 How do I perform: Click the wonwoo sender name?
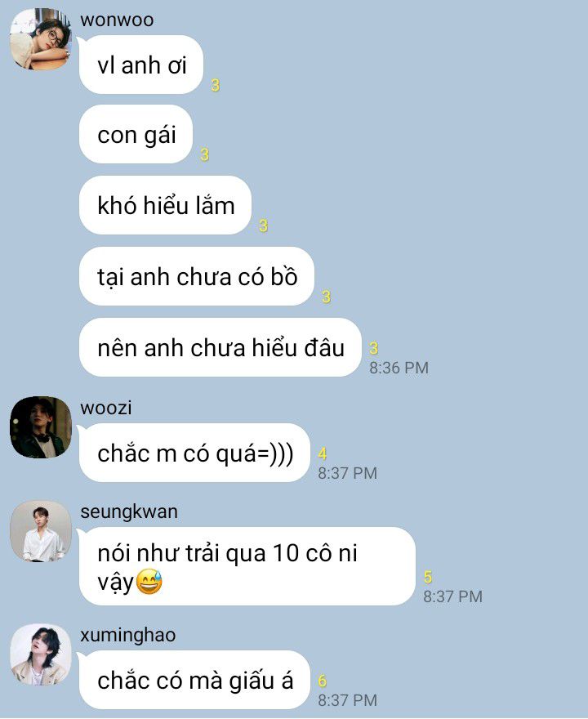click(x=117, y=20)
